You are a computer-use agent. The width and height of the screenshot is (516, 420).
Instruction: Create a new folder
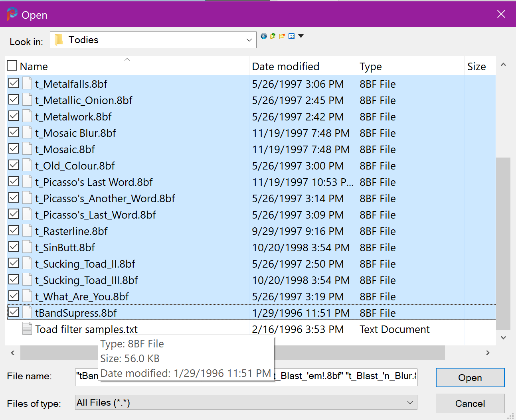pos(282,36)
